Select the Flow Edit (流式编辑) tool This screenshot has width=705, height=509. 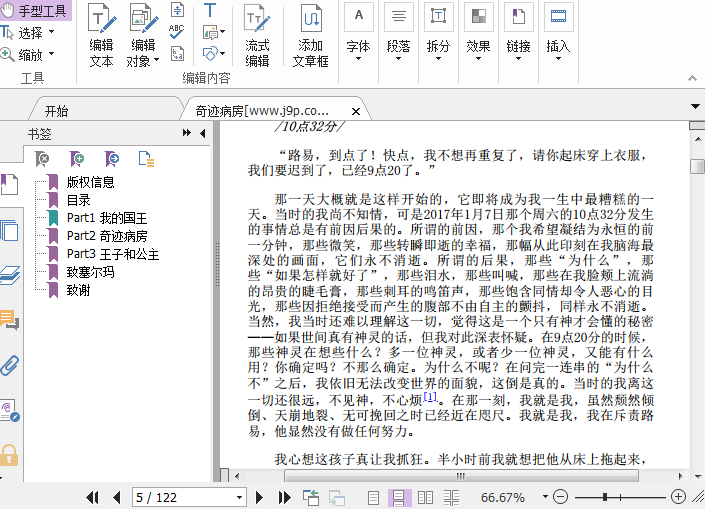[257, 36]
